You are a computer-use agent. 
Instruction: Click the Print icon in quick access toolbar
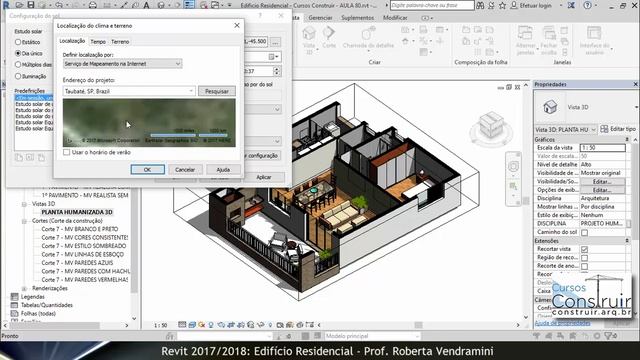pos(93,5)
